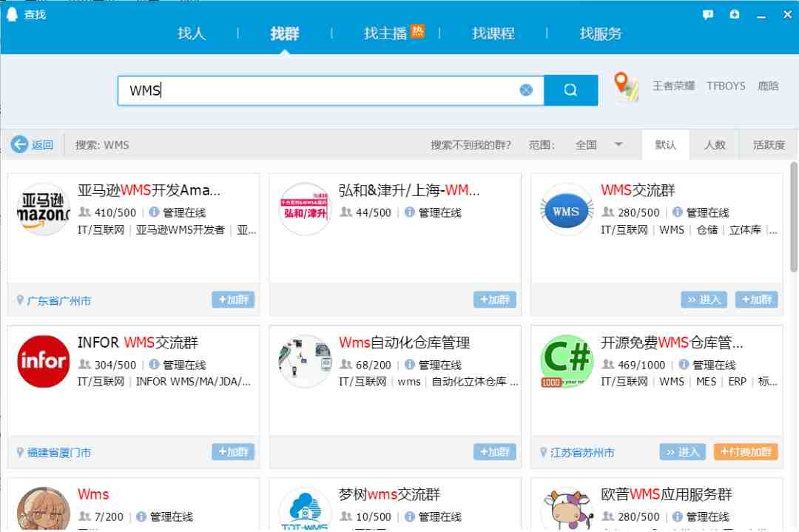Open the nearby map location icon
Image resolution: width=799 pixels, height=532 pixels.
click(627, 87)
